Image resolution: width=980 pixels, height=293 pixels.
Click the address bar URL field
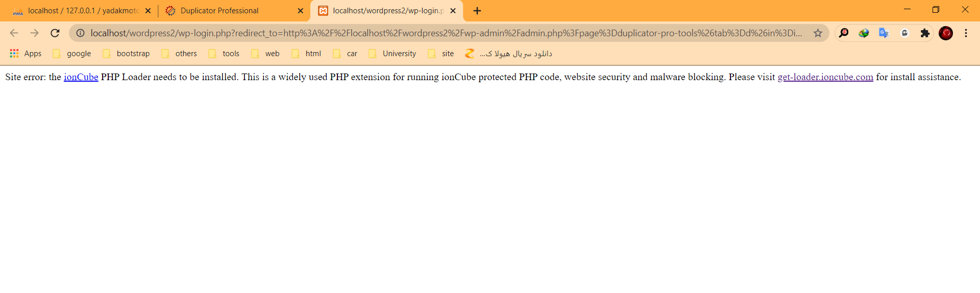point(444,33)
